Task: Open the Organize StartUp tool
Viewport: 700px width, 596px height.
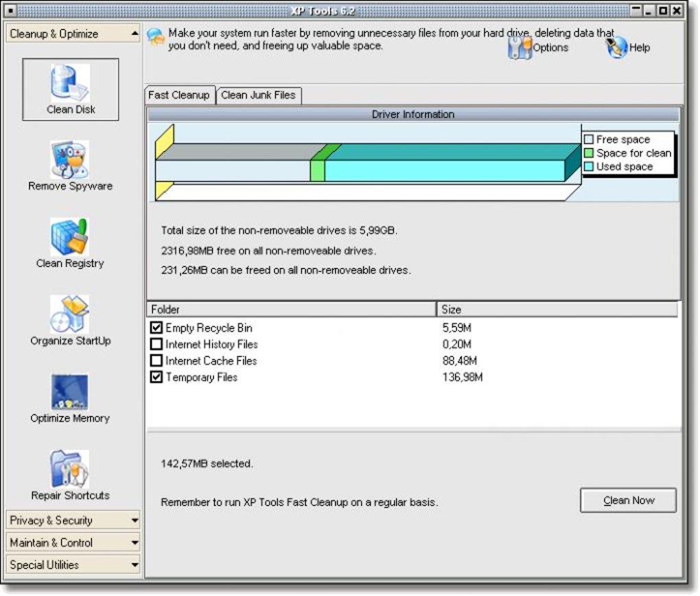Action: tap(71, 319)
